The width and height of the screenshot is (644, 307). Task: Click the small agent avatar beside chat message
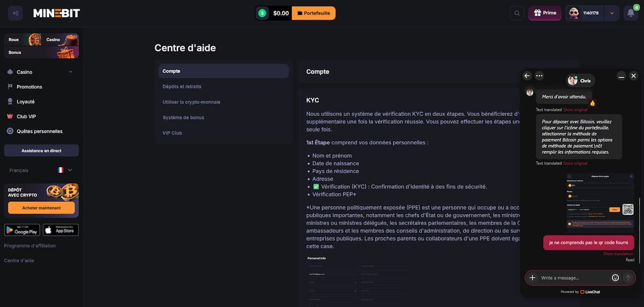530,92
